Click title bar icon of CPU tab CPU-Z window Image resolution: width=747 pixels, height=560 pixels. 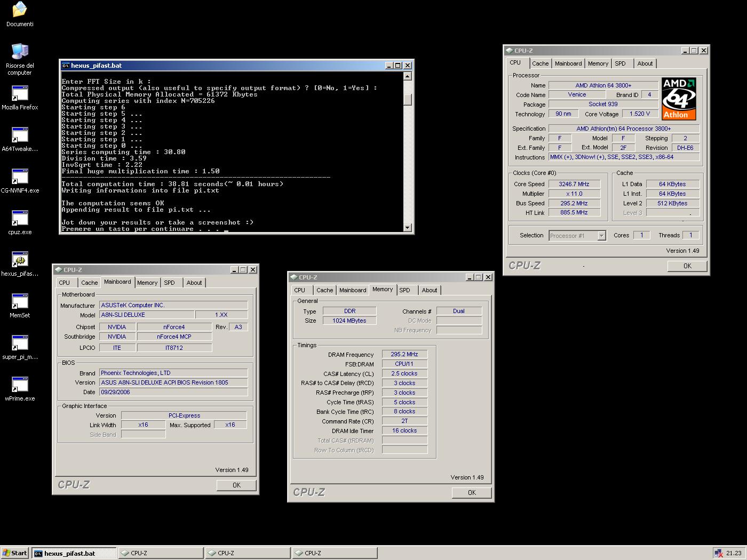click(x=509, y=51)
